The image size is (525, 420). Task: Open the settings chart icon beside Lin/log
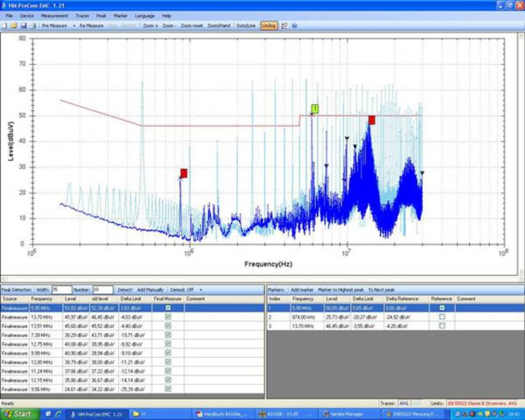coord(284,26)
